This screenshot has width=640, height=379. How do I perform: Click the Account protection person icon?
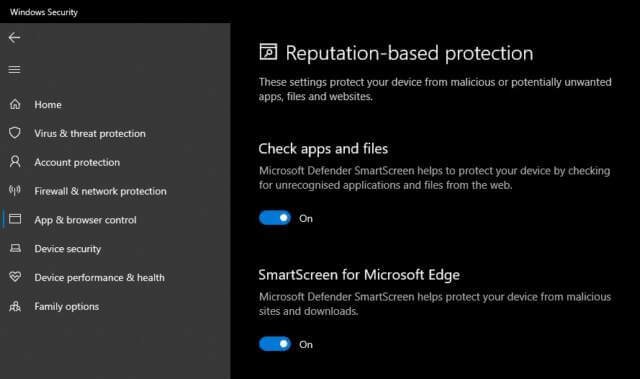click(x=15, y=162)
